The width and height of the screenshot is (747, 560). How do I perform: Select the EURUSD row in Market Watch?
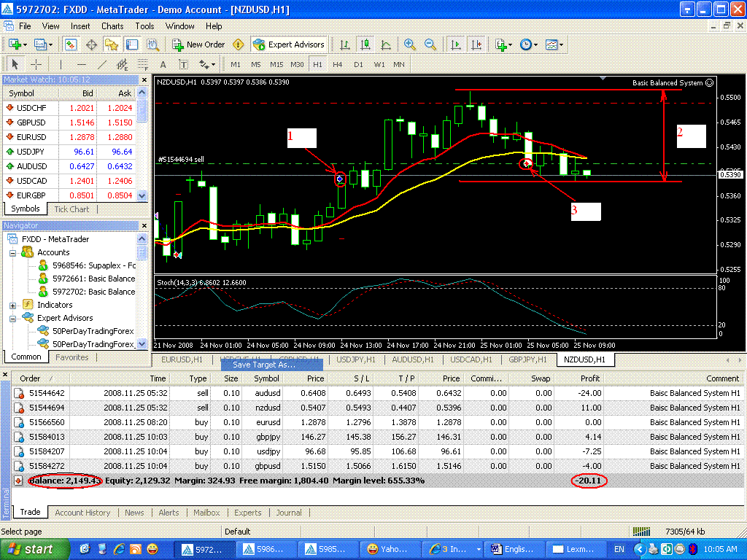click(31, 137)
